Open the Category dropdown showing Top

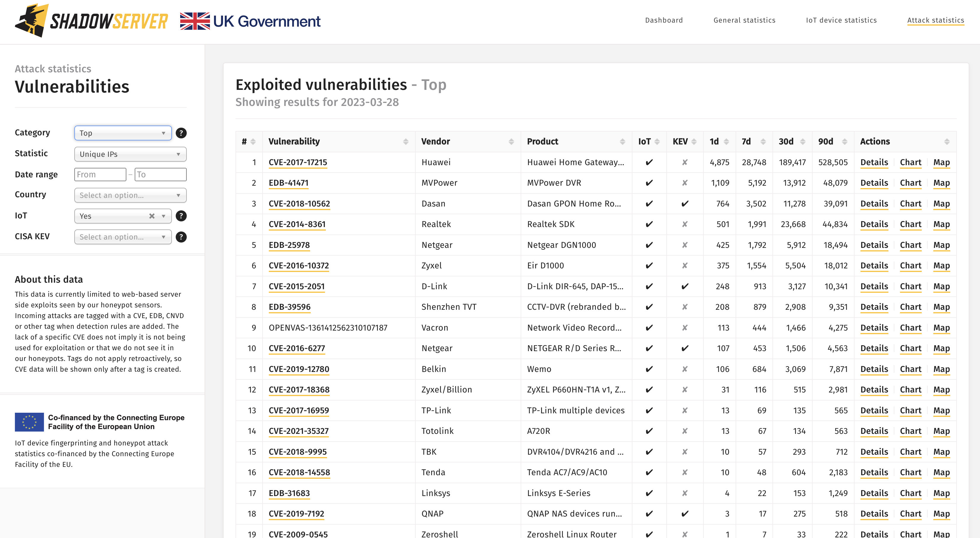click(123, 133)
